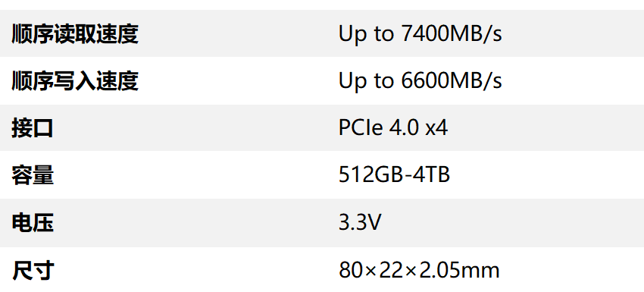The width and height of the screenshot is (644, 292).
Task: Click the Up to 6600MB/s value
Action: click(420, 81)
